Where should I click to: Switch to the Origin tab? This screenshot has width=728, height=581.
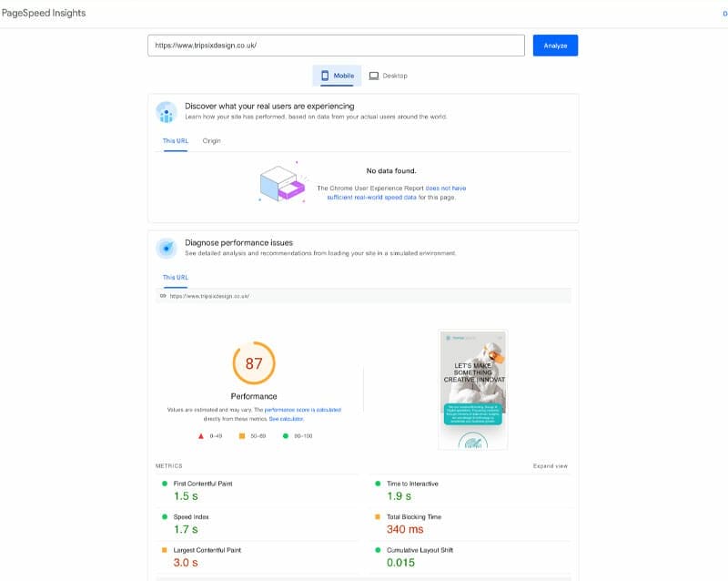210,141
